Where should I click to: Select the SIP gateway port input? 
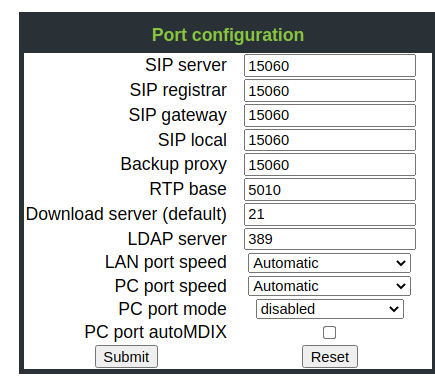tap(330, 115)
